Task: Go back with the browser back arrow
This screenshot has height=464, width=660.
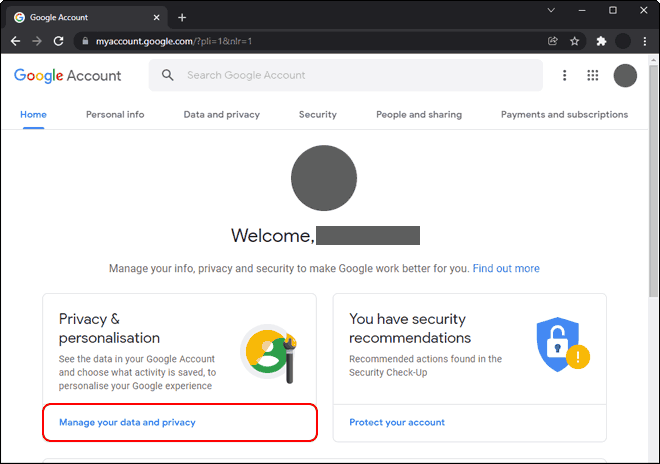Action: 15,41
